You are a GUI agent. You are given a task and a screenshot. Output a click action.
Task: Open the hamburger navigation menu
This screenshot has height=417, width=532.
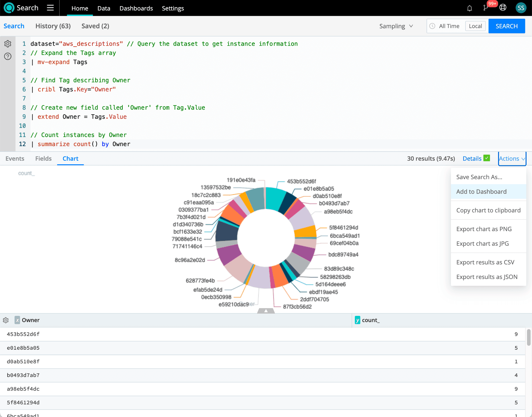tap(50, 8)
